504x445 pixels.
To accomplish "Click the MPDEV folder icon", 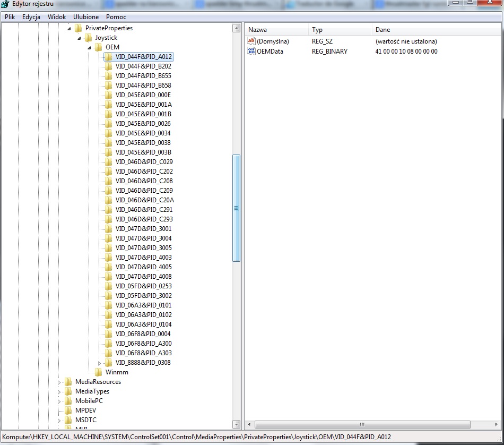I will [68, 410].
